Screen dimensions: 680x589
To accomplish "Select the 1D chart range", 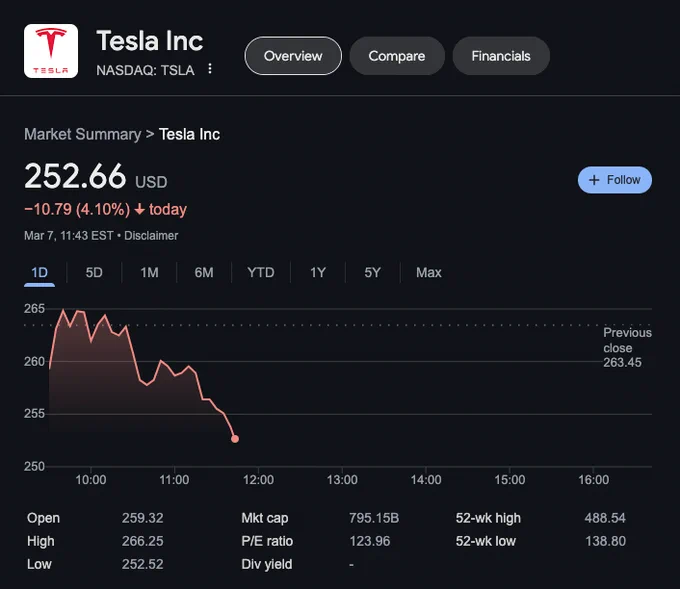I will (39, 273).
